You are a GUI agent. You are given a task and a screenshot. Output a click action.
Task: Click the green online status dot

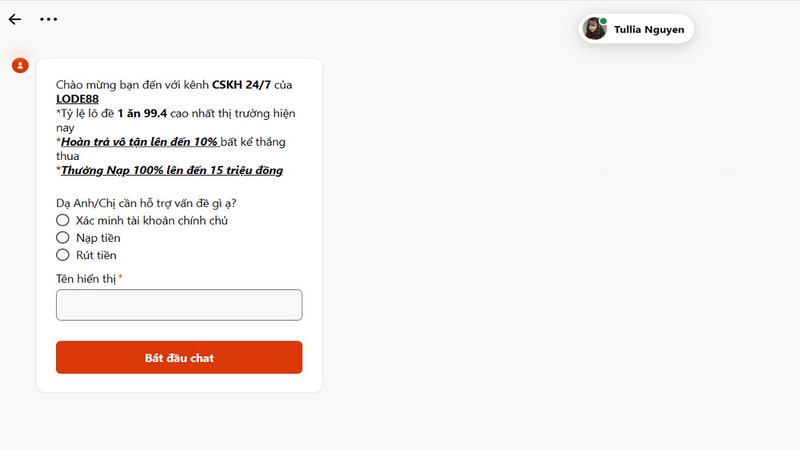(x=603, y=20)
